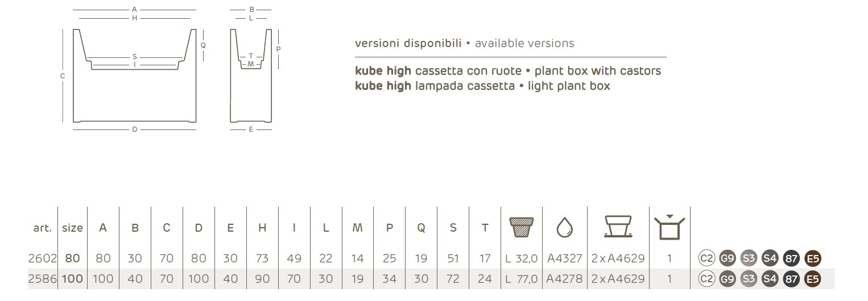868x301 pixels.
Task: Click accessory code A4278
Action: (564, 279)
